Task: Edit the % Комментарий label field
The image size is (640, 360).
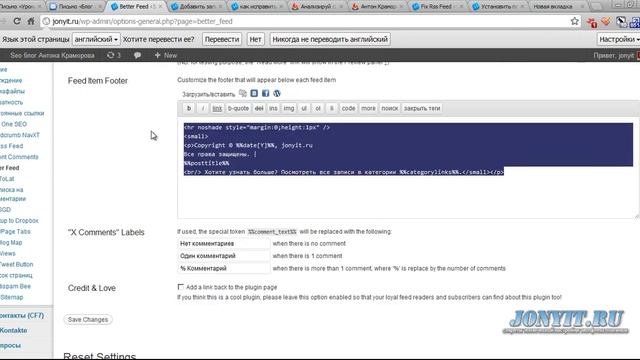Action: point(223,269)
